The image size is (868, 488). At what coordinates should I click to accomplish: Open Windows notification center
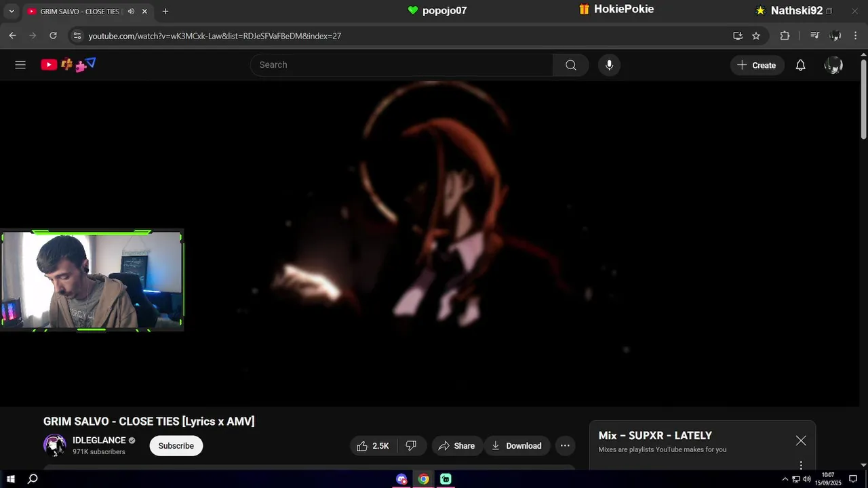click(x=853, y=479)
